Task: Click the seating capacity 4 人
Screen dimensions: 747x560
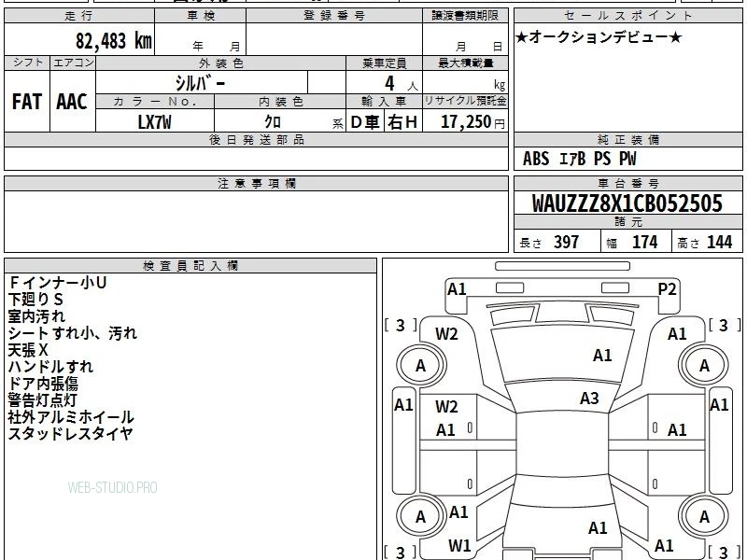Action: (402, 84)
